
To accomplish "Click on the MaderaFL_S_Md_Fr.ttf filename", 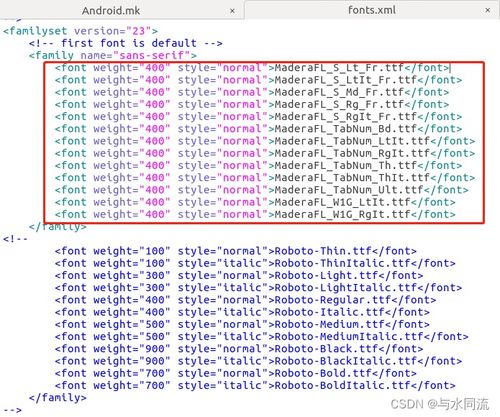I will [339, 92].
